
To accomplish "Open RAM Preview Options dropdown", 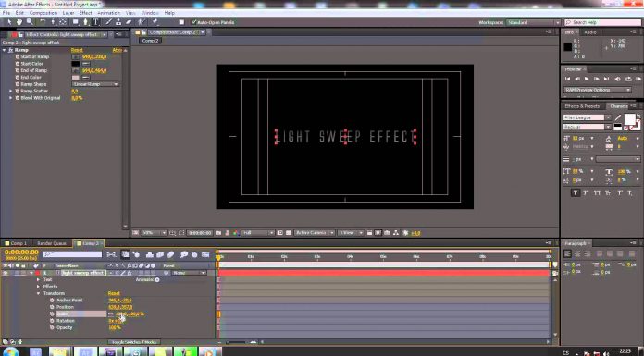I will coord(598,90).
